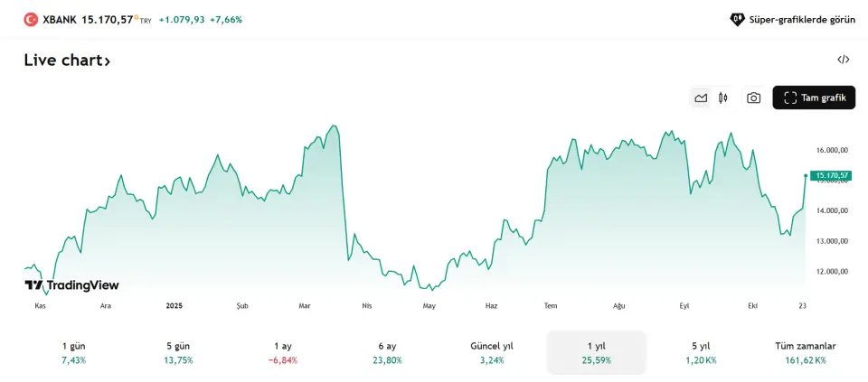Screen dimensions: 868x382
Task: Select the 5 gün time range
Action: [178, 352]
